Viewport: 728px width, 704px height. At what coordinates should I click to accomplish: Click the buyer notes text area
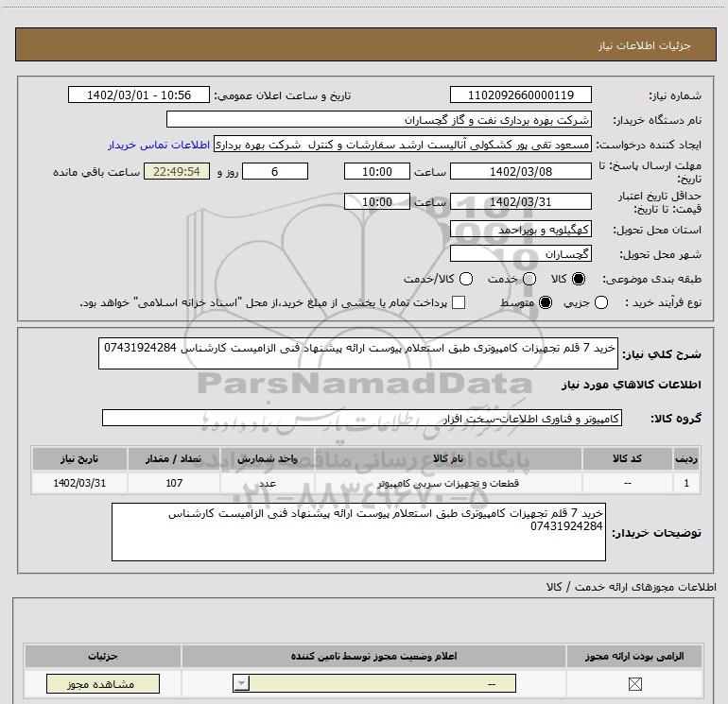coord(358,532)
